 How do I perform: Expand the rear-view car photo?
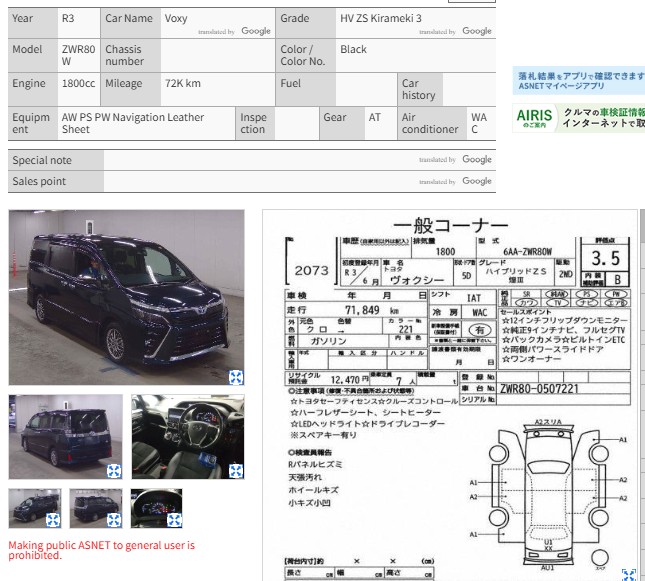coord(114,471)
